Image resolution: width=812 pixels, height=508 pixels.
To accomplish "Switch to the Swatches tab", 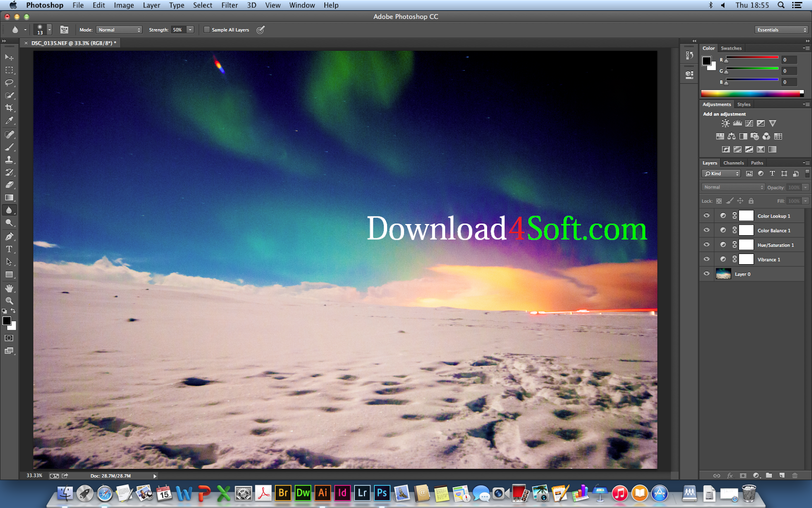I will [731, 48].
